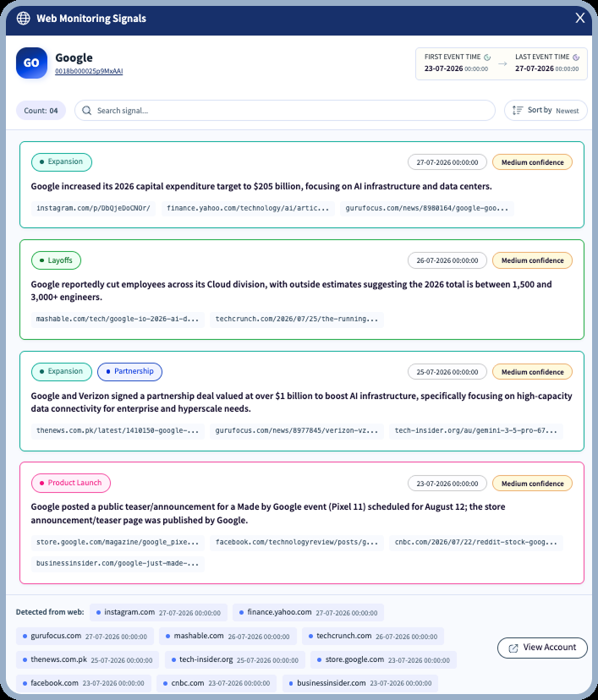Click the tech-insider.org detected source chip

pos(235,659)
